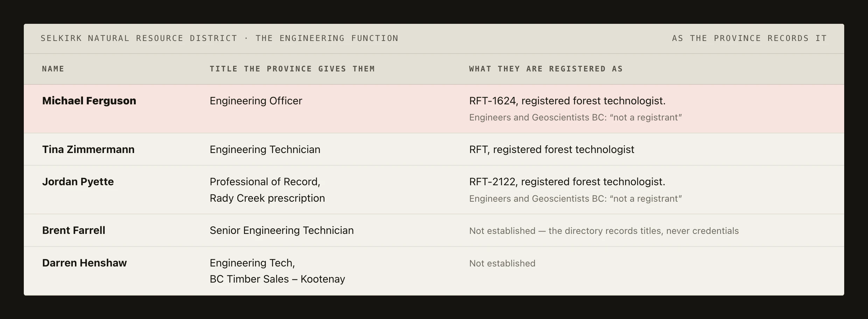The height and width of the screenshot is (319, 868).
Task: Click the Title the Province Gives Them header
Action: [292, 69]
